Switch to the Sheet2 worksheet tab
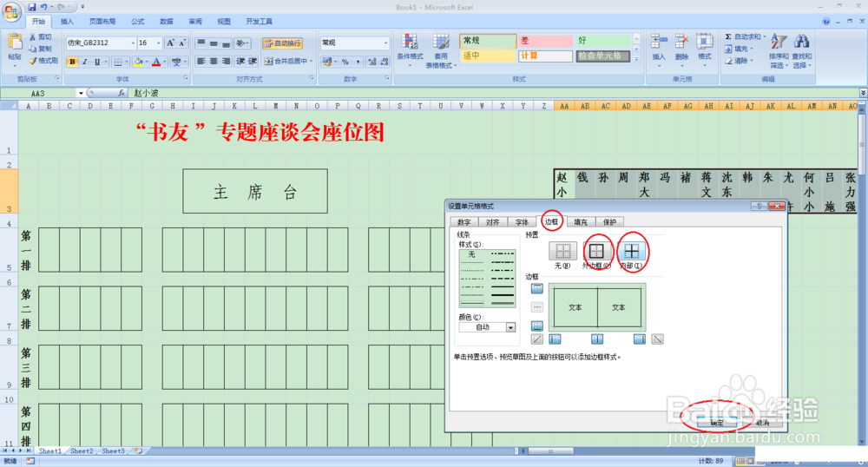Screen dimensions: 868x467 point(82,451)
